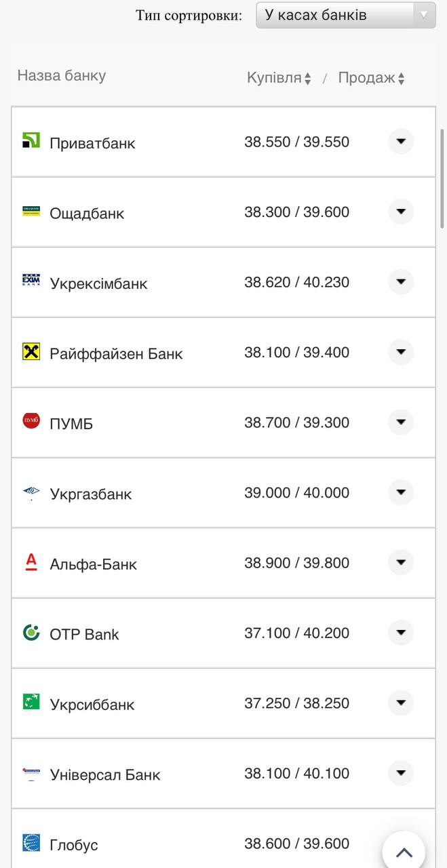Click the ПУМБ red round logo
This screenshot has height=868, width=447.
pyautogui.click(x=31, y=421)
